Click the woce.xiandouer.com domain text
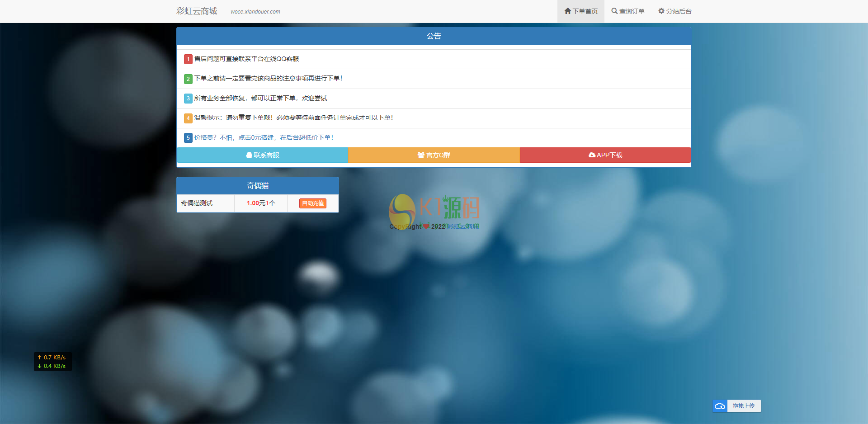Image resolution: width=868 pixels, height=424 pixels. [255, 12]
